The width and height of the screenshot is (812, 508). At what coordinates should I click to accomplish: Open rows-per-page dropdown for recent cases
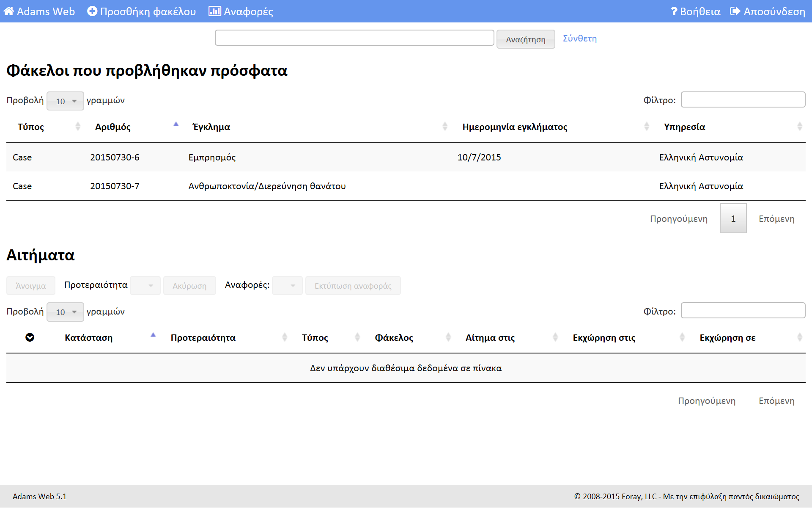point(65,101)
